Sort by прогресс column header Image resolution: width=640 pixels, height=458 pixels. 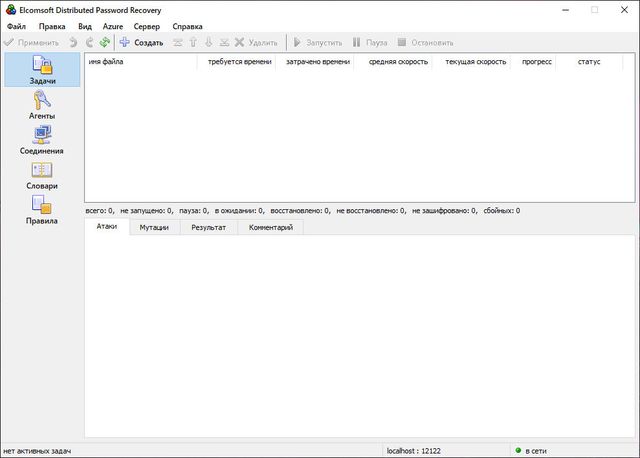533,62
